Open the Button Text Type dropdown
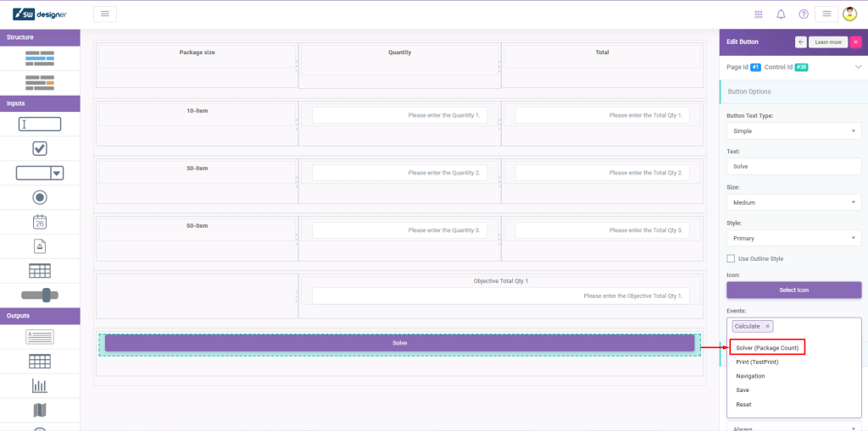Viewport: 868px width, 431px height. (x=793, y=131)
